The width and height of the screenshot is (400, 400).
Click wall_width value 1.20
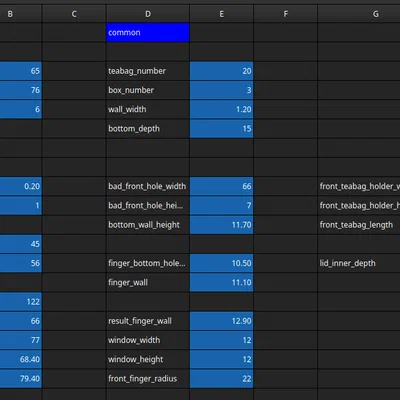[221, 109]
